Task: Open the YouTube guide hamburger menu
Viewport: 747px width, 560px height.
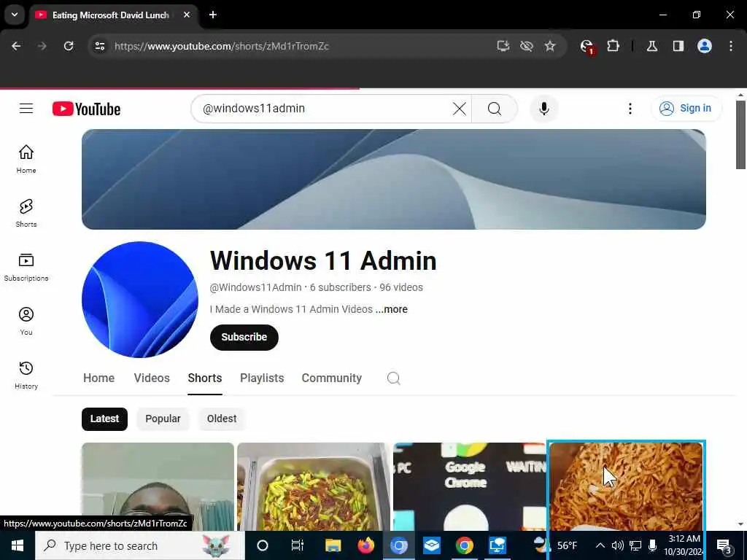Action: pyautogui.click(x=26, y=109)
